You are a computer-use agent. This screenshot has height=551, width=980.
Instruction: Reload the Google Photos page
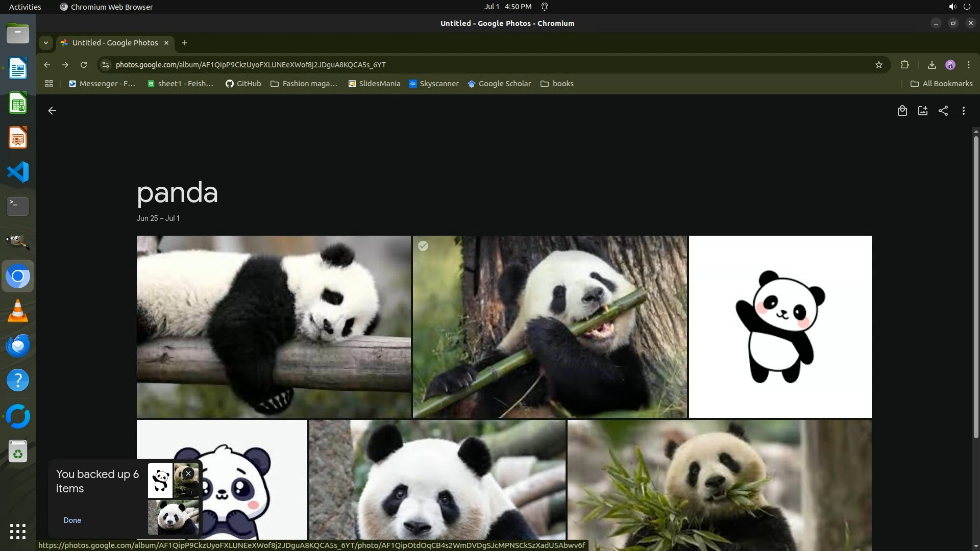pyautogui.click(x=84, y=65)
